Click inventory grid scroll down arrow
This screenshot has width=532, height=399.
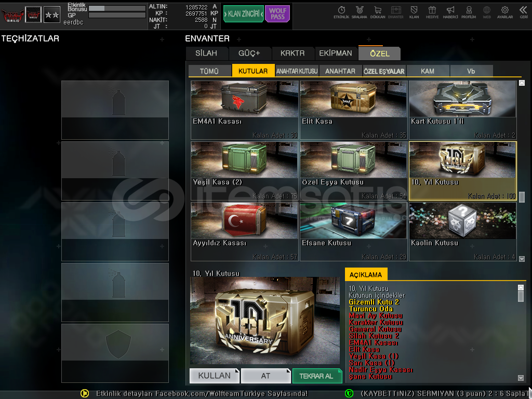coord(522,259)
